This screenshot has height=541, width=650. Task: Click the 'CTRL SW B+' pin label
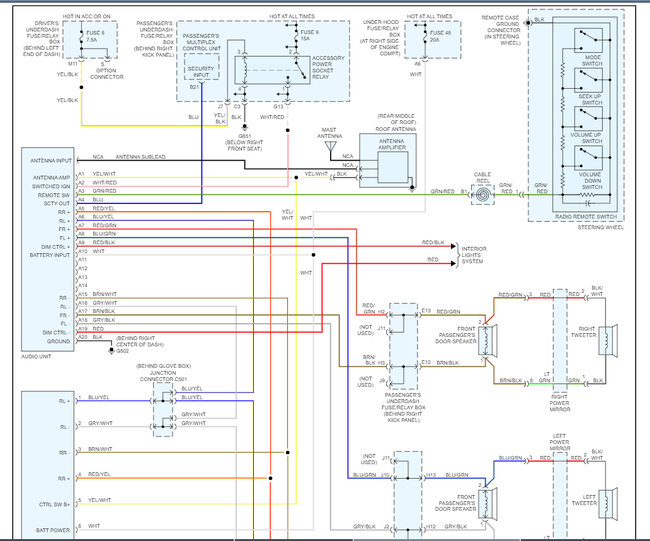click(54, 505)
